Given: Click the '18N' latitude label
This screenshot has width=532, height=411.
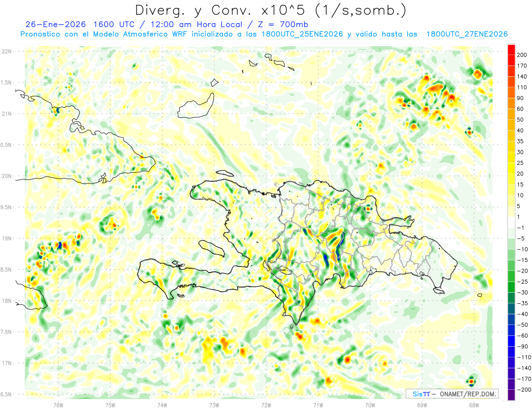Looking at the screenshot, I should [x=7, y=301].
